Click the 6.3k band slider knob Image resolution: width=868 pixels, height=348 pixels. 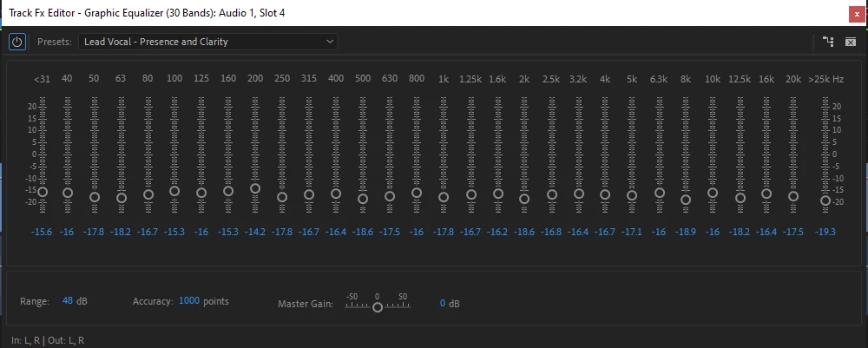(x=660, y=193)
